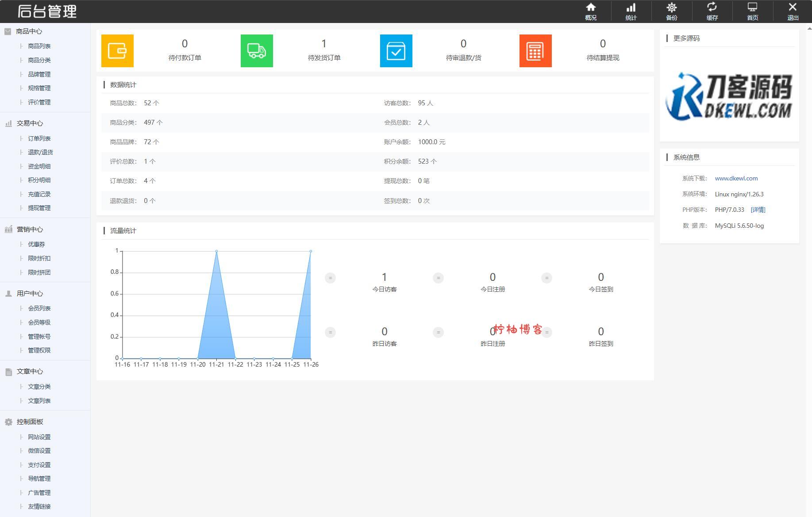Click the green truck 待发货订单 icon
Image resolution: width=812 pixels, height=517 pixels.
coord(257,51)
